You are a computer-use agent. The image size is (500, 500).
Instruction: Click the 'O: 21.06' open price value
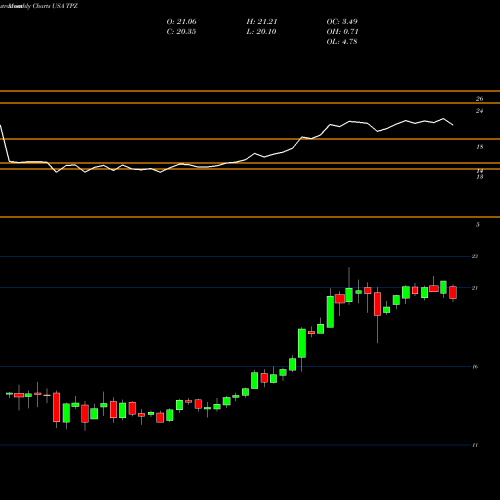[x=181, y=22]
